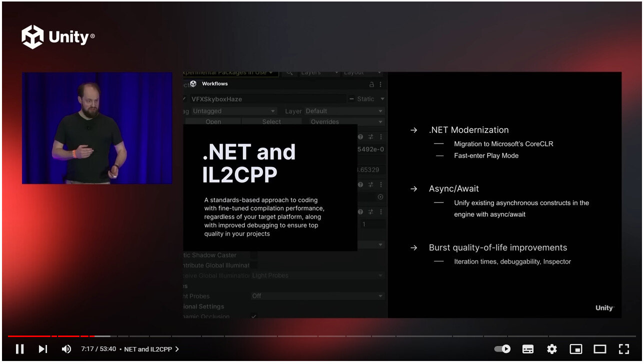Click the cube icon beside the Workflows label
This screenshot has width=644, height=364.
[x=193, y=84]
